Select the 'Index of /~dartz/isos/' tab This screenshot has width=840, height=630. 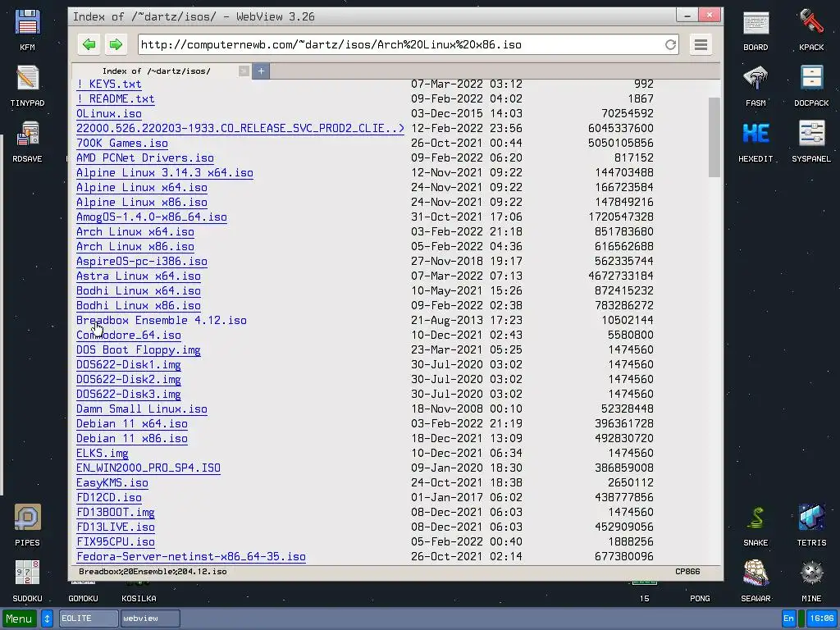[x=157, y=71]
